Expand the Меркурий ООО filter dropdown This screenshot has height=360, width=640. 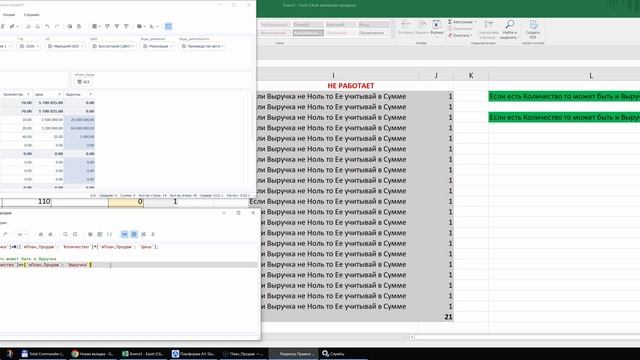point(65,46)
